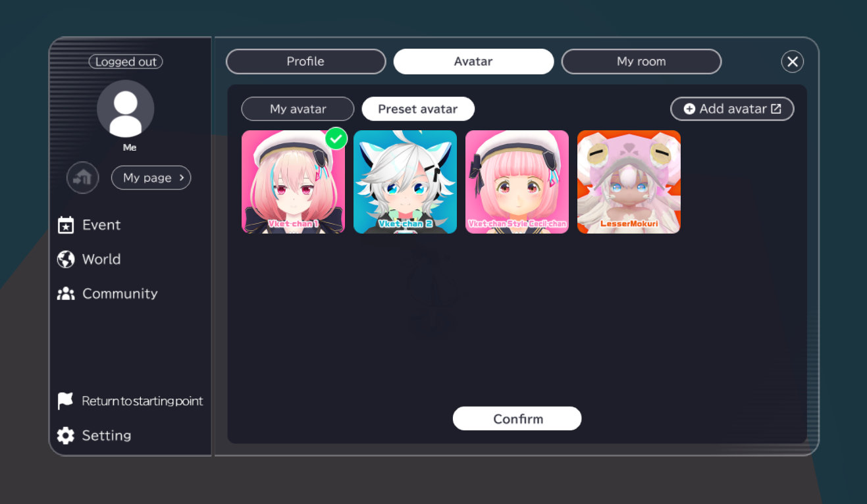Open Setting via the gear icon
The height and width of the screenshot is (504, 867).
[x=66, y=436]
